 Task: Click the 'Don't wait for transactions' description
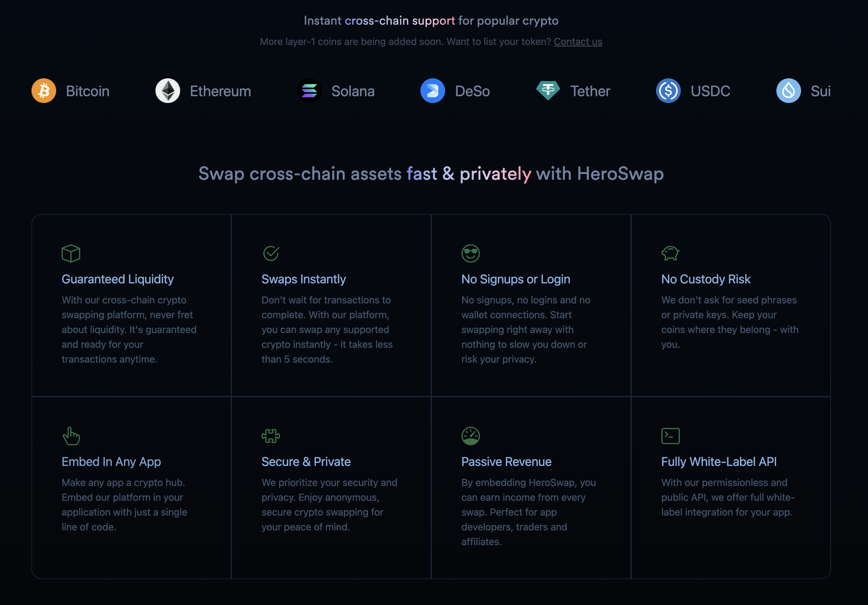pyautogui.click(x=327, y=330)
